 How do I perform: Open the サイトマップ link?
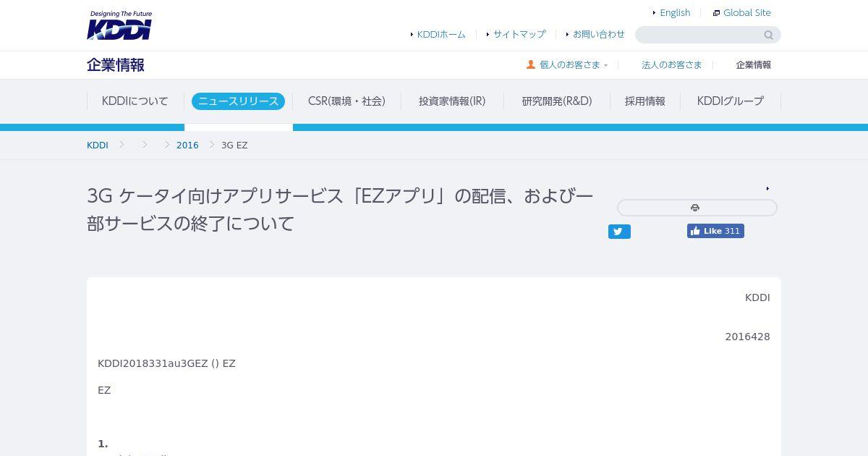point(519,34)
